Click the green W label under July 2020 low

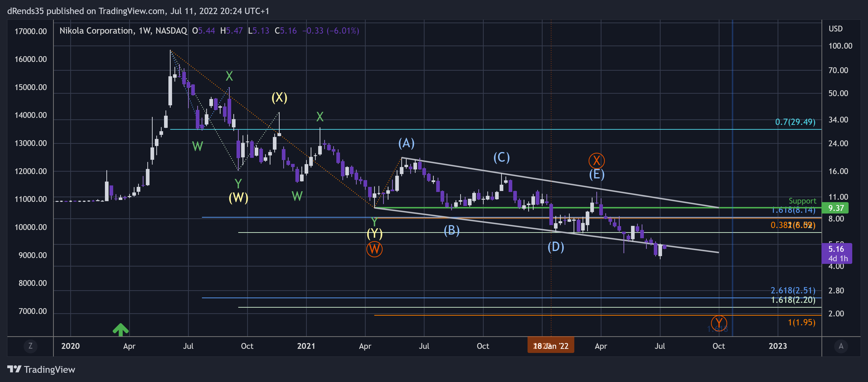(x=197, y=146)
